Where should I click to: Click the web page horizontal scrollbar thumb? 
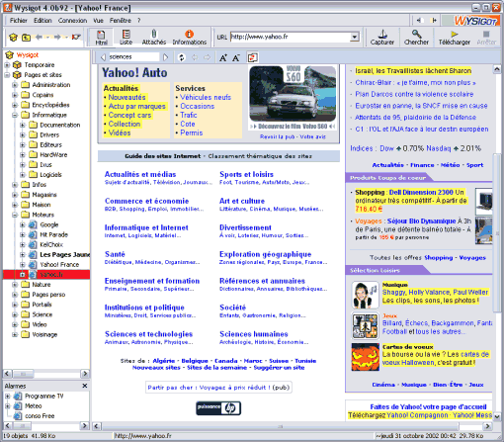[x=280, y=426]
